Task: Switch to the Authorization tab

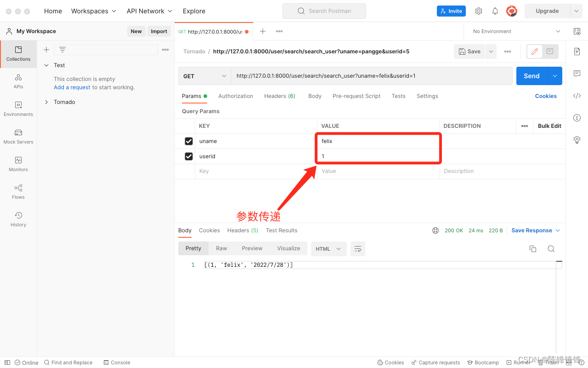Action: [x=236, y=96]
